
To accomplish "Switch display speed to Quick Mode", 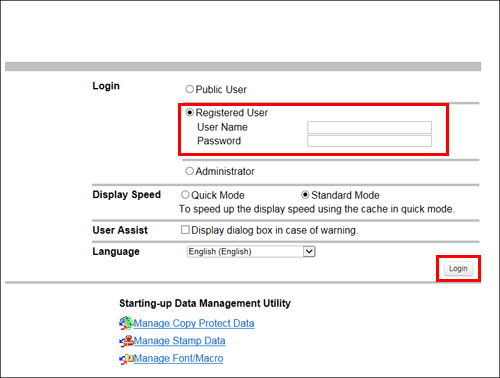I will (x=185, y=195).
